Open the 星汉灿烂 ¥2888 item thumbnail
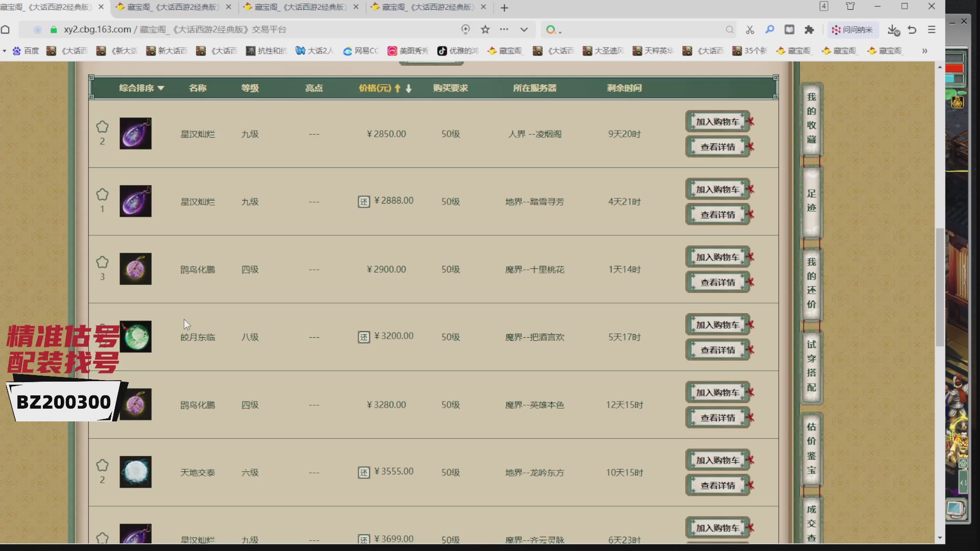 tap(135, 202)
